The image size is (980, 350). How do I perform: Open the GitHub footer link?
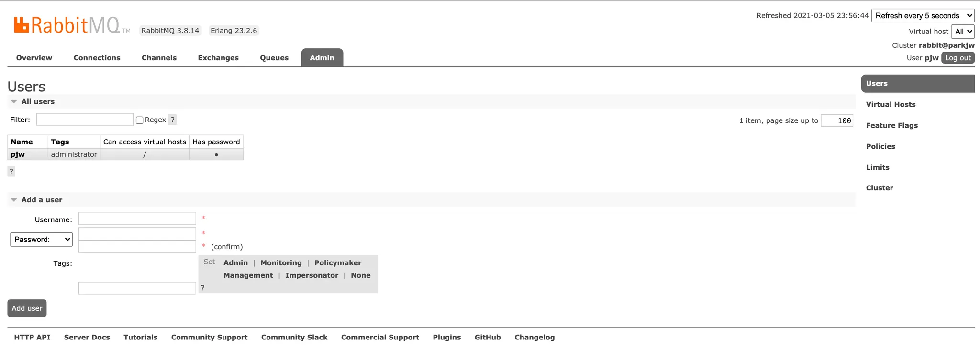tap(488, 337)
